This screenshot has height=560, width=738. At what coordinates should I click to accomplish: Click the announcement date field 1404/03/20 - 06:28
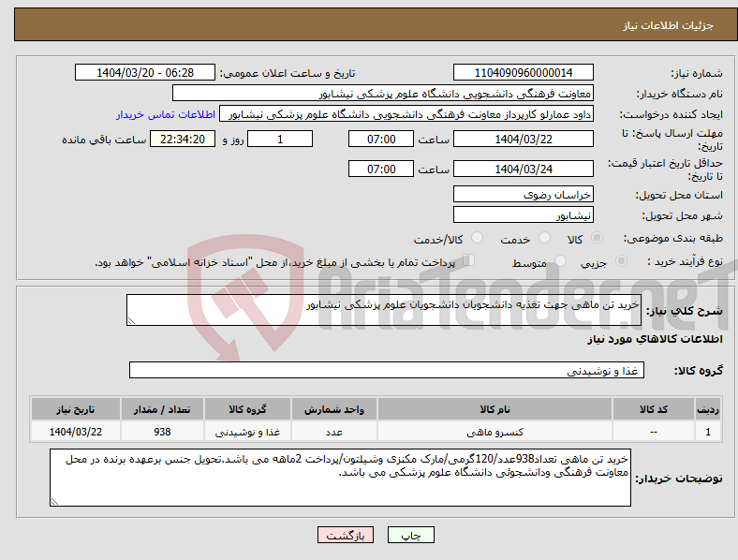(x=145, y=72)
